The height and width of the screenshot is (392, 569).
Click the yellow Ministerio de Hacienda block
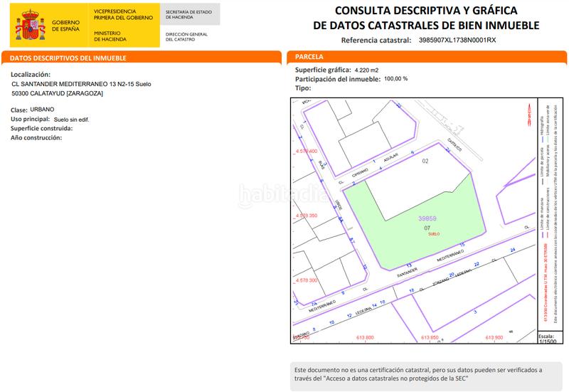pyautogui.click(x=121, y=25)
